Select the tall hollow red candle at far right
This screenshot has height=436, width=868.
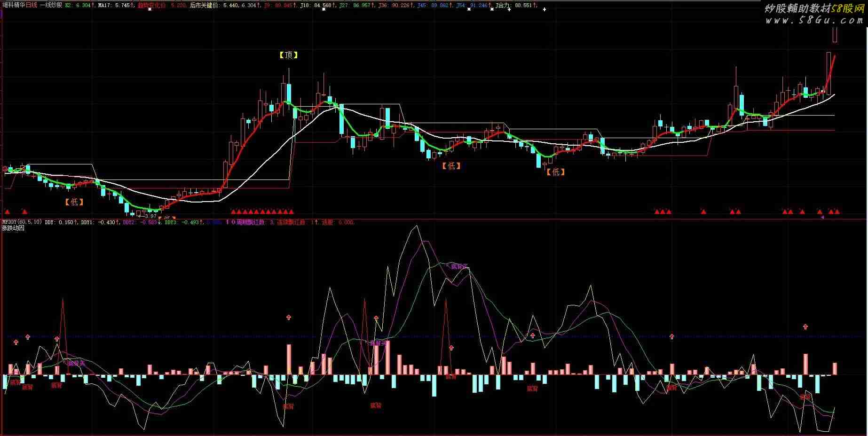pos(829,73)
